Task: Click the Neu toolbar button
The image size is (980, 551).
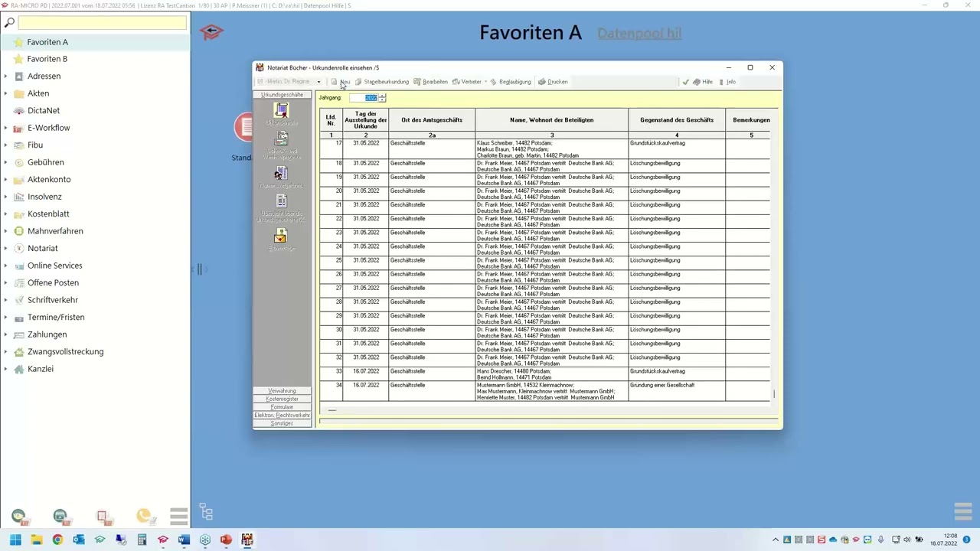Action: (341, 82)
